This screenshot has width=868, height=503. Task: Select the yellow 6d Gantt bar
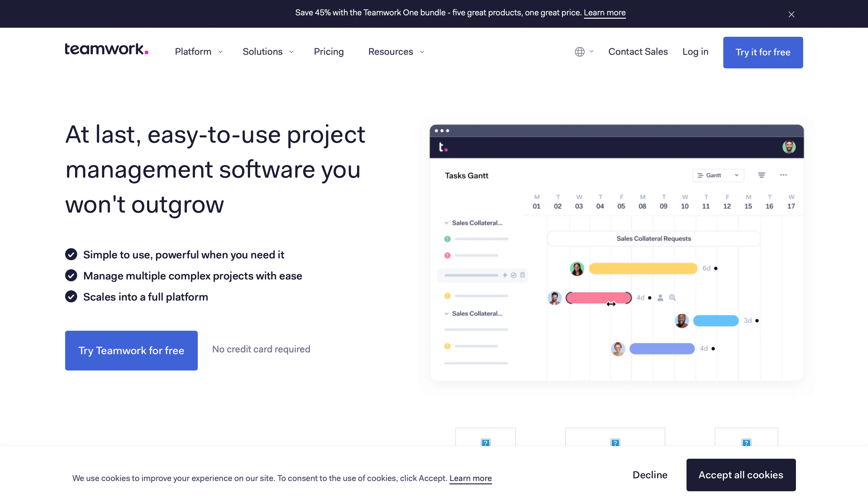pyautogui.click(x=643, y=268)
